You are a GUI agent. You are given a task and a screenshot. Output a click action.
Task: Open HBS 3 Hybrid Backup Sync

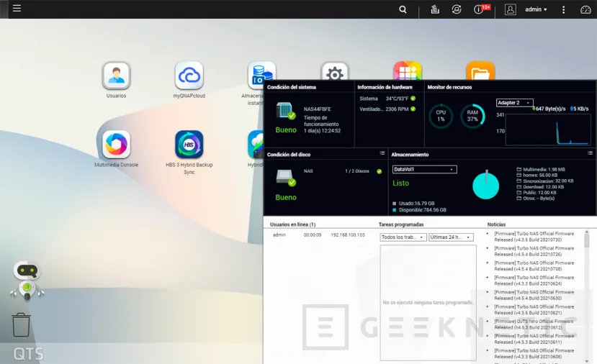[x=189, y=145]
